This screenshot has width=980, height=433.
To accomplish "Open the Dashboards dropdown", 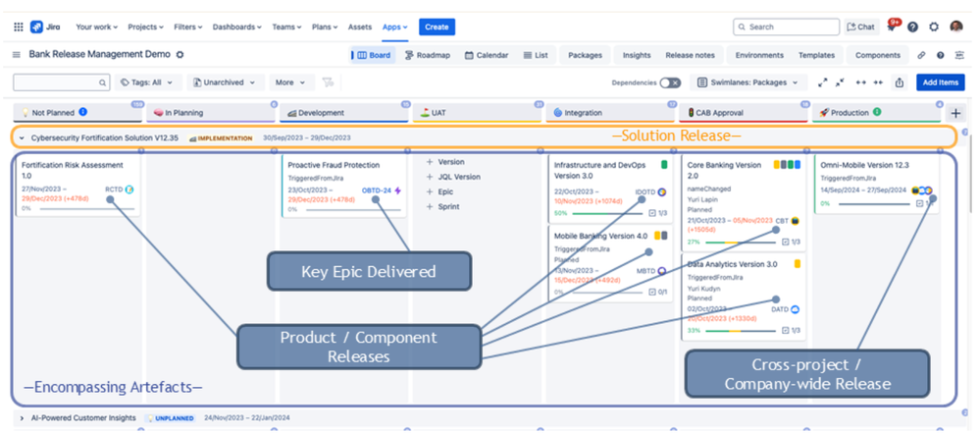I will (x=236, y=27).
